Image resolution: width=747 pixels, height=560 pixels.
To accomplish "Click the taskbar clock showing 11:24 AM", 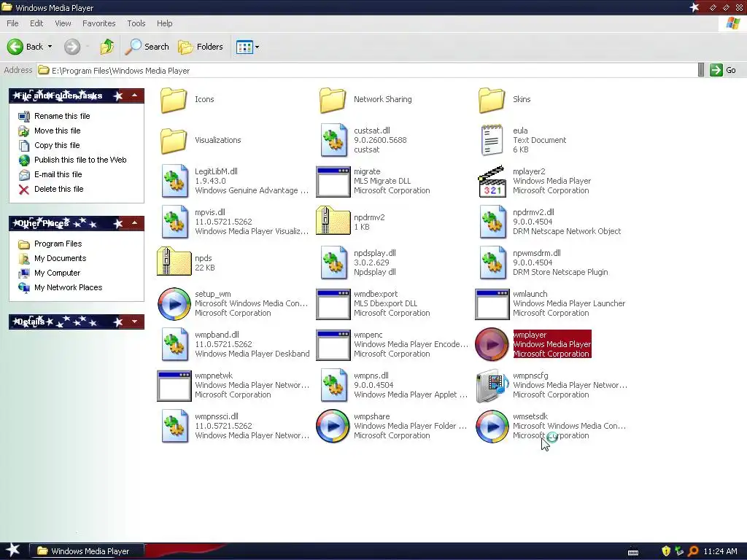I will (720, 551).
